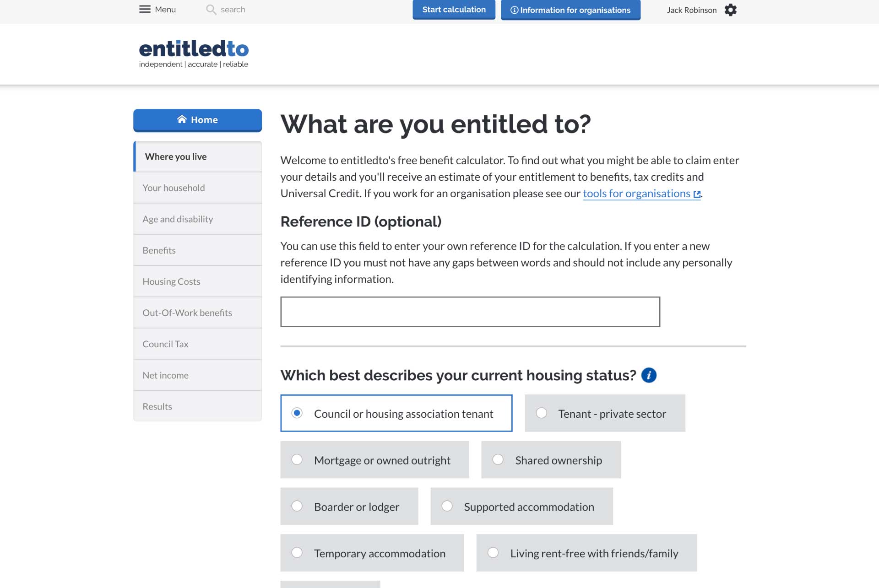Open the Housing Costs section

(198, 281)
